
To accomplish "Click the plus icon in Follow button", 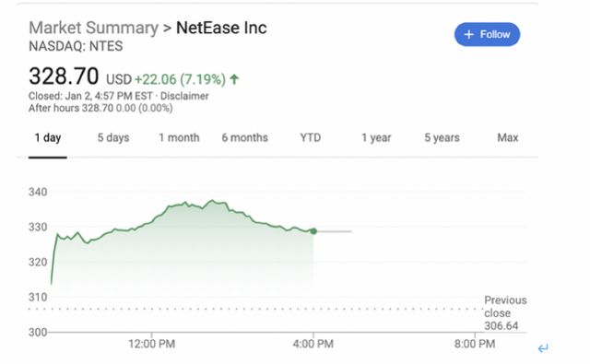I will pyautogui.click(x=468, y=35).
